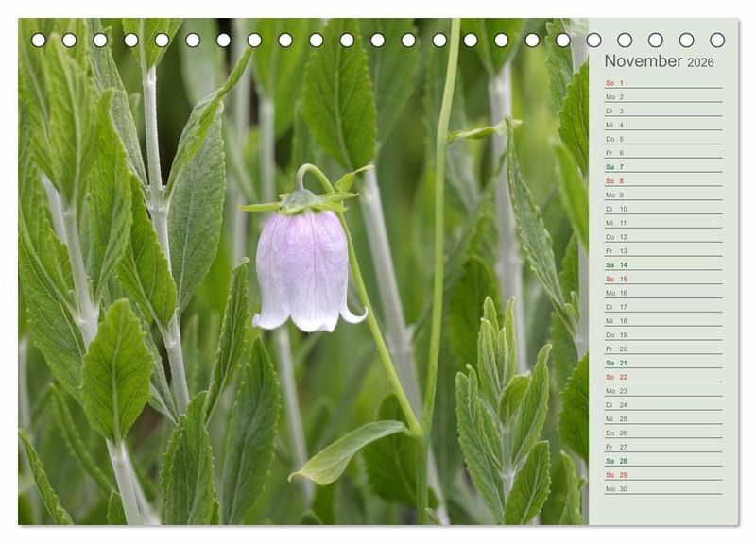Select the Mi 25 date row
Screen dimensions: 756x543
663,418
